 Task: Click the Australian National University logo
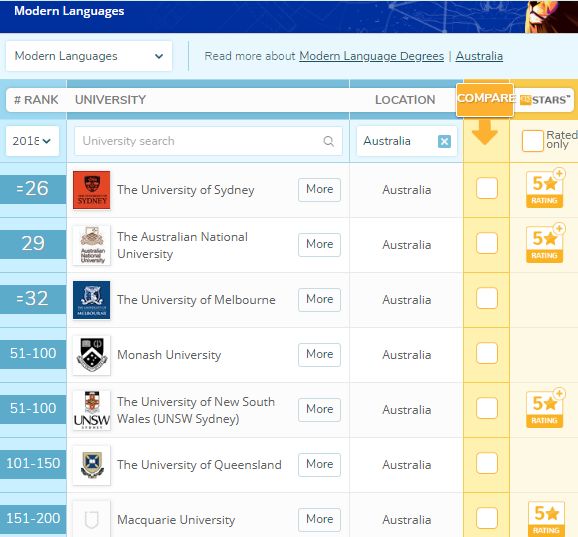pos(91,245)
